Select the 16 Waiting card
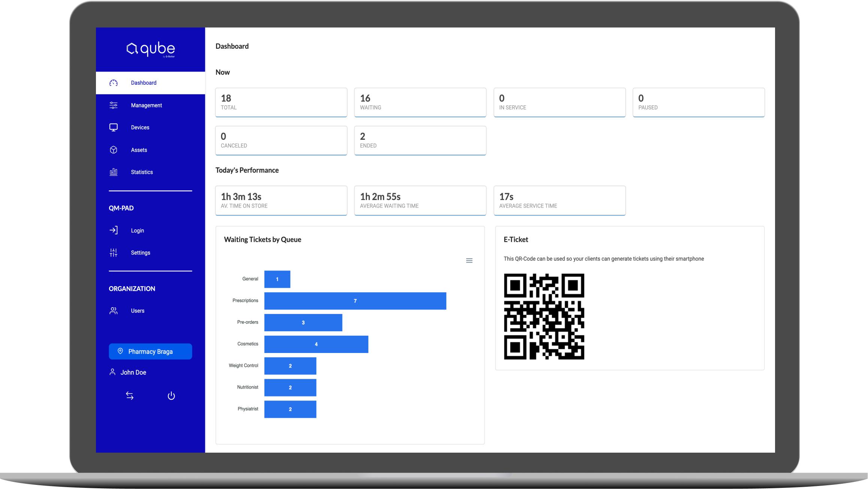868x489 pixels. point(420,102)
